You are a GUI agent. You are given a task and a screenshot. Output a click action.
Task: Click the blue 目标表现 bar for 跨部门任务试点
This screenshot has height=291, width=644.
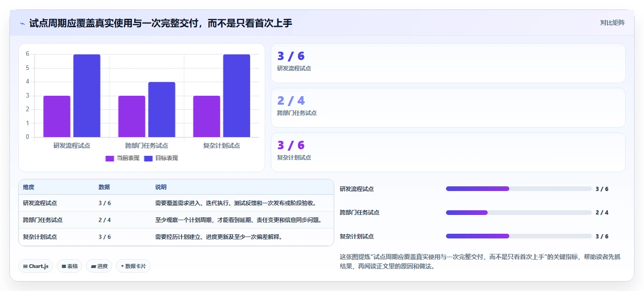pyautogui.click(x=162, y=110)
